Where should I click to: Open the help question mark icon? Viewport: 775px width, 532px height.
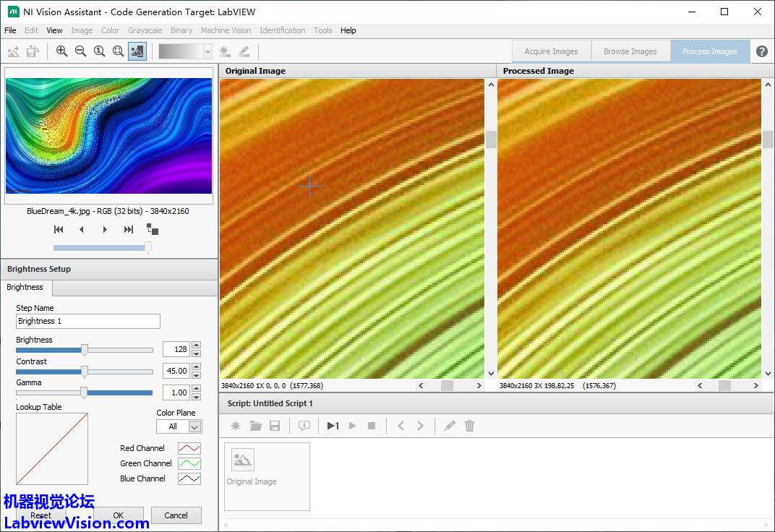pos(762,51)
